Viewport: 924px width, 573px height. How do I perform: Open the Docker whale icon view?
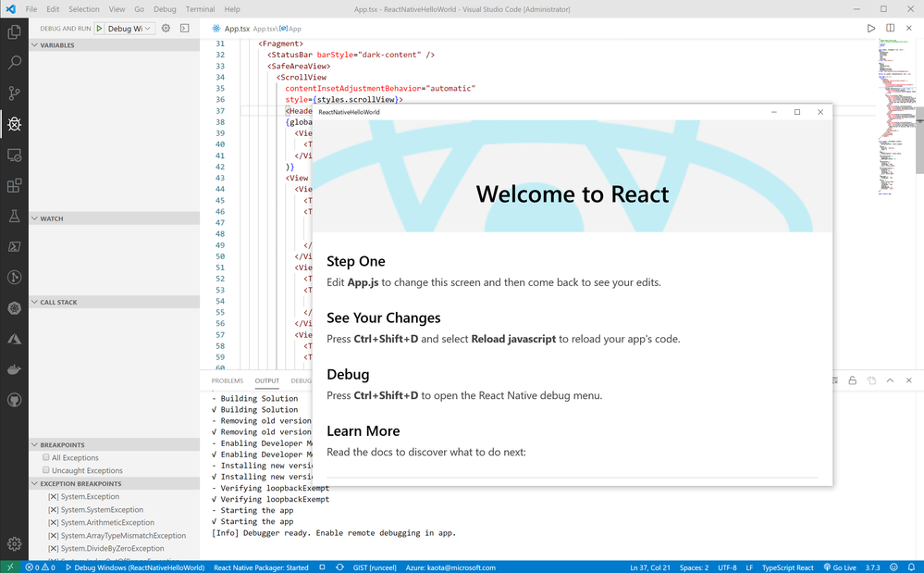point(14,369)
